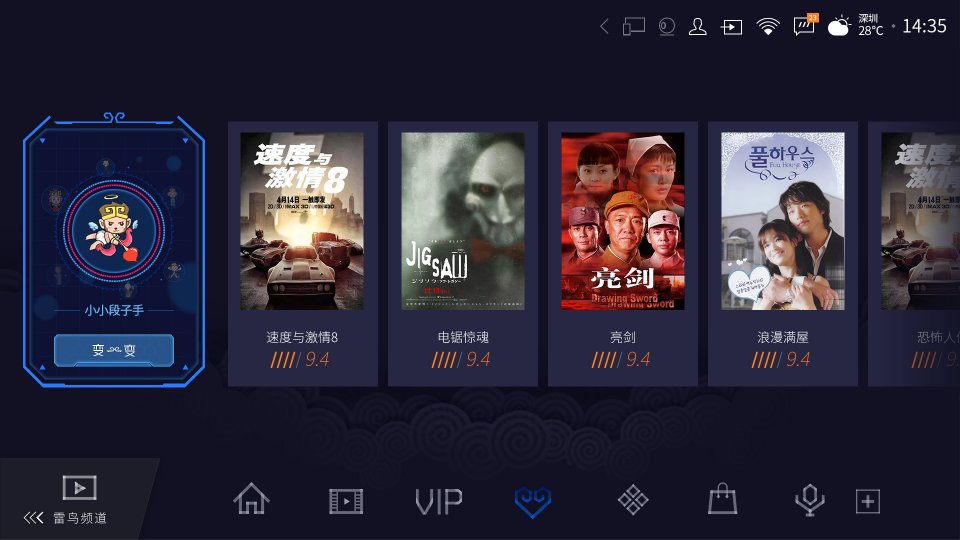Open the 速度与激情8 movie poster
Viewport: 960px width, 540px height.
click(x=302, y=221)
